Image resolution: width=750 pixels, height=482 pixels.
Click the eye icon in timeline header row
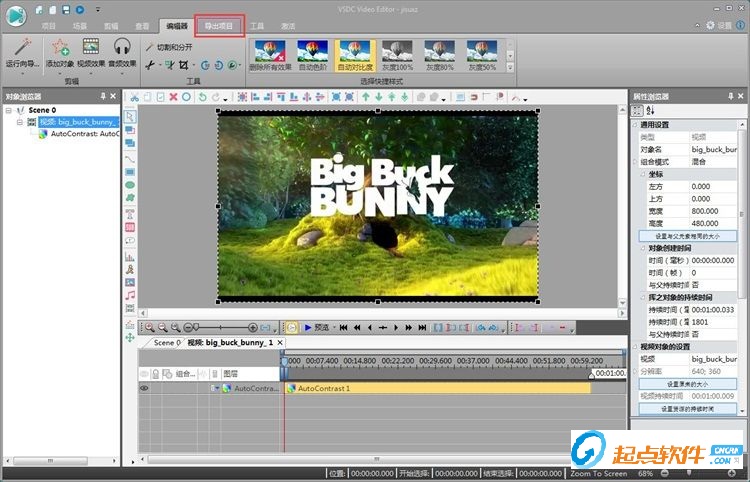(x=144, y=373)
